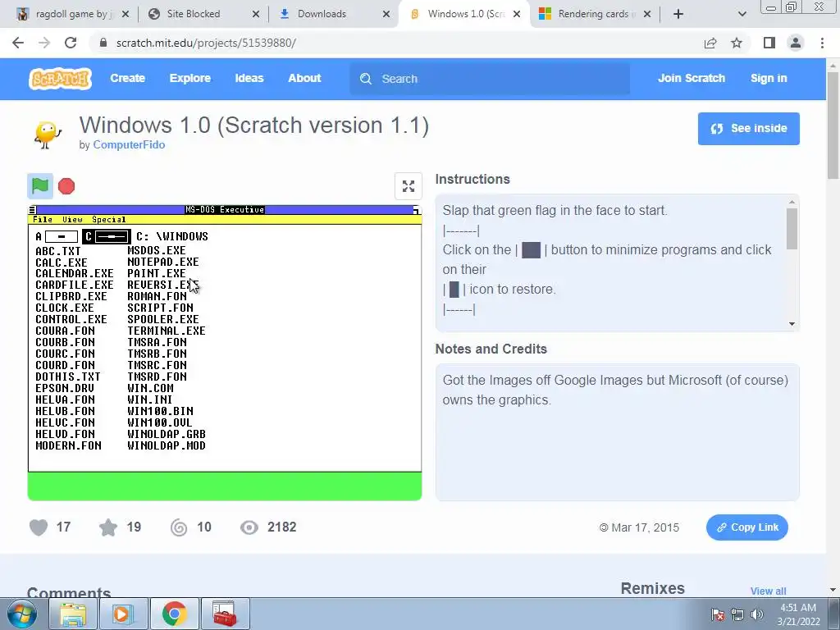Open the Ideas menu item
The height and width of the screenshot is (630, 840).
(x=249, y=78)
